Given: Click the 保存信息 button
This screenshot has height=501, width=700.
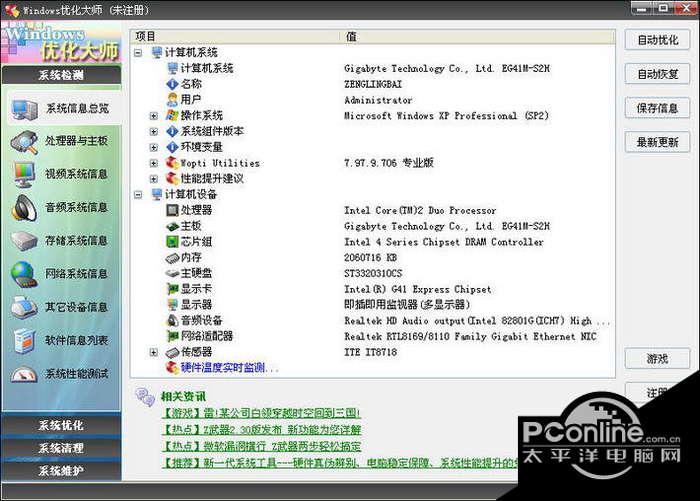Looking at the screenshot, I should pyautogui.click(x=658, y=108).
